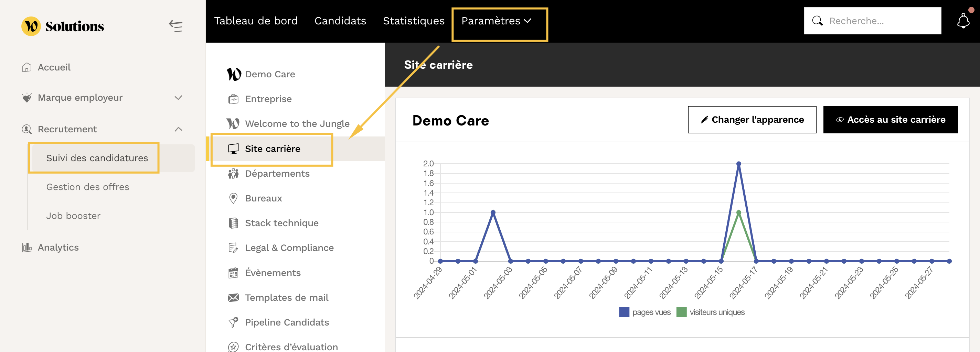
Task: Expand the Marque employeur section
Action: (x=178, y=98)
